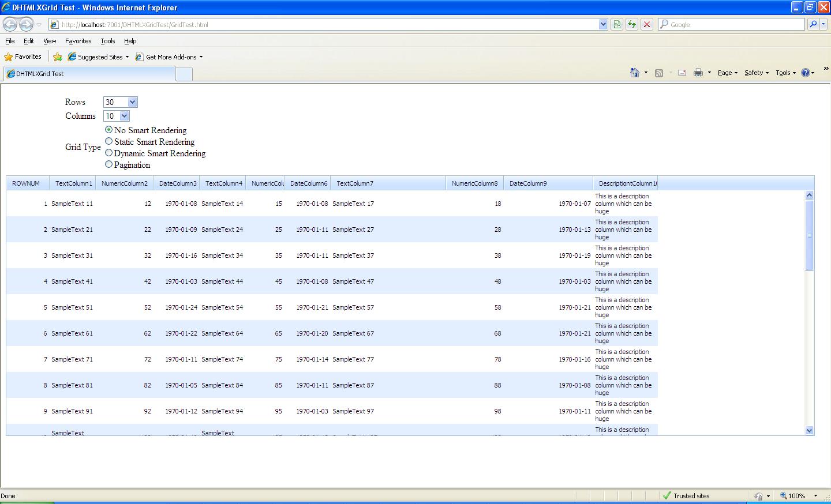
Task: Open Suggested Sites dropdown
Action: [98, 57]
